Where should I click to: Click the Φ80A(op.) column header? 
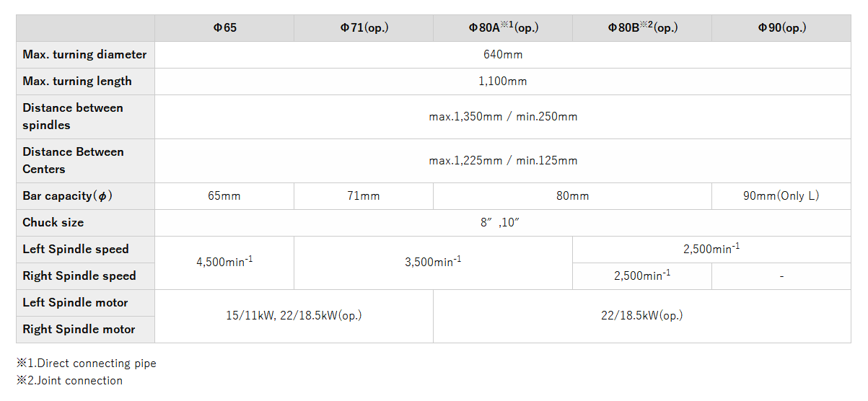point(503,28)
